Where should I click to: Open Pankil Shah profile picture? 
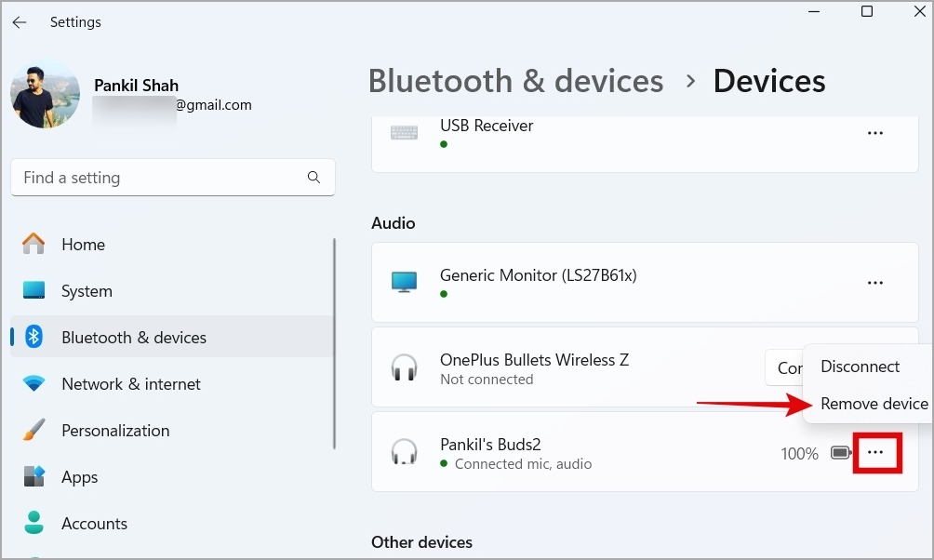[45, 94]
